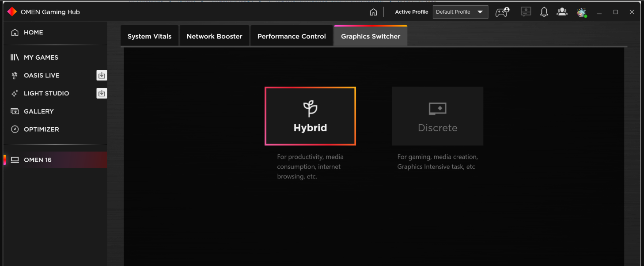Click the OMEN Gaming Hub logo icon
This screenshot has width=644, height=266.
[x=12, y=12]
